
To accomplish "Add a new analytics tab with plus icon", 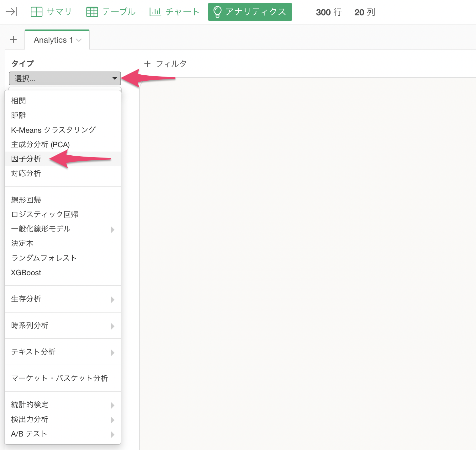I will (13, 40).
